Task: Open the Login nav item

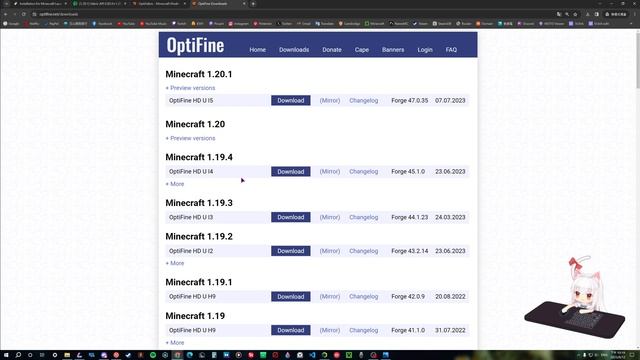Action: 425,50
